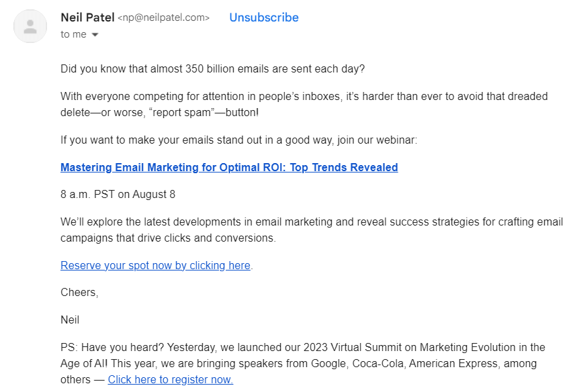Screen dimensions: 575x392
Task: Click the "Neil" signature line
Action: 70,320
